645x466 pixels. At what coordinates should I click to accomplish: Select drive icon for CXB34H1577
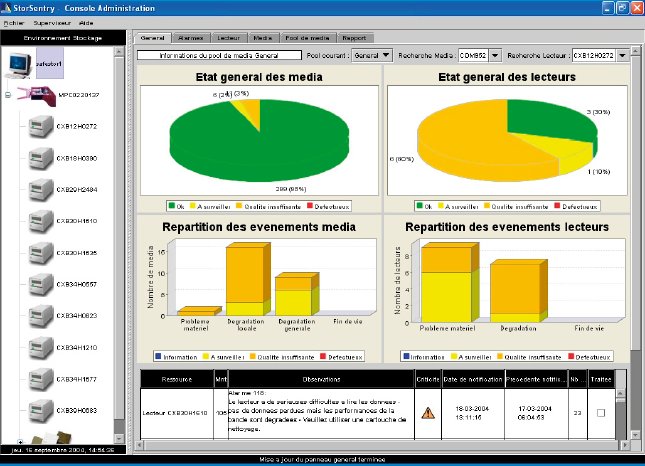pyautogui.click(x=41, y=379)
